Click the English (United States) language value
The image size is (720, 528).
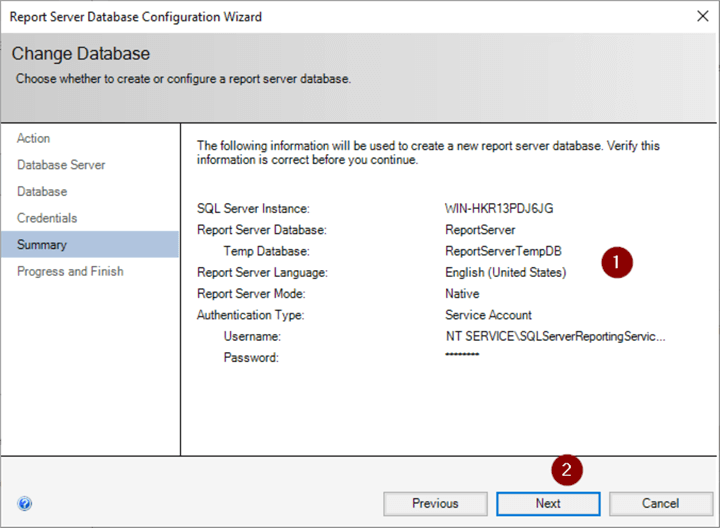[x=505, y=272]
